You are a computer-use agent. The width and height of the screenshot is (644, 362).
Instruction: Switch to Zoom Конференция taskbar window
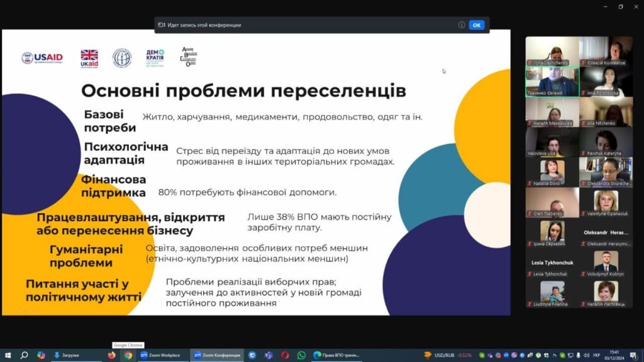pyautogui.click(x=217, y=355)
